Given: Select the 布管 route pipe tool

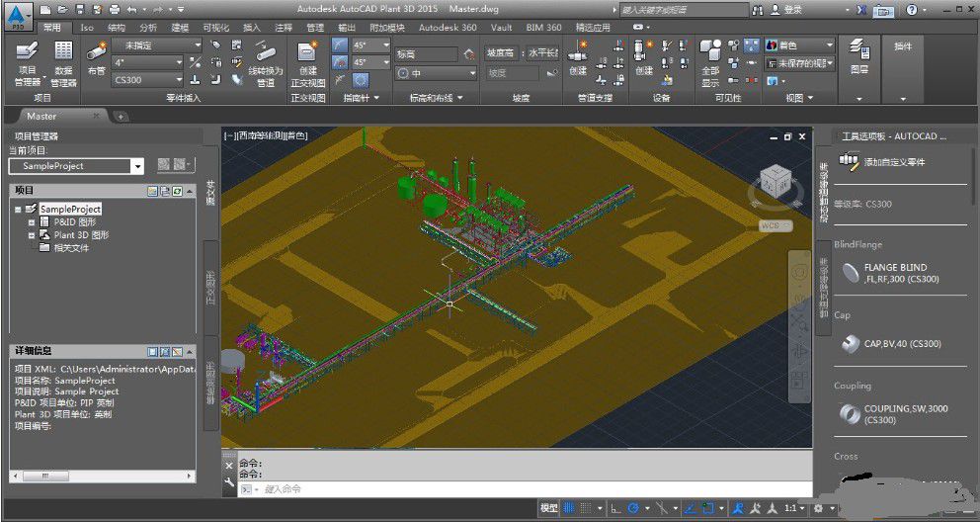Looking at the screenshot, I should point(96,58).
